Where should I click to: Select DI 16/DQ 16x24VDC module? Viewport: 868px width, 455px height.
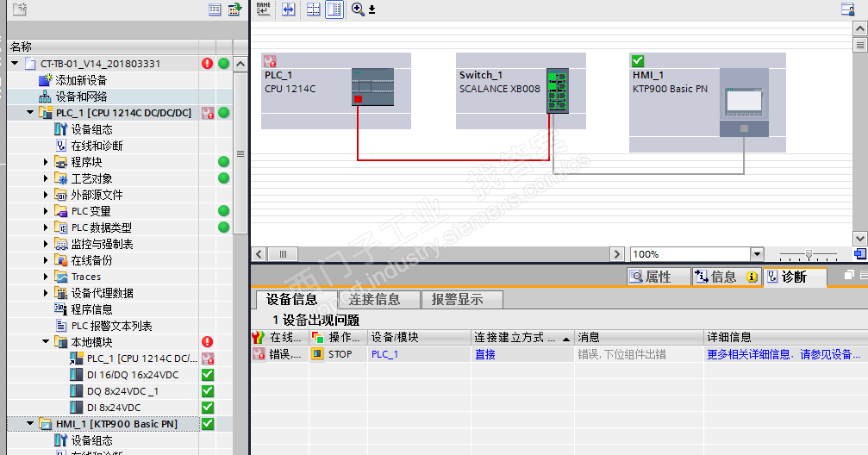[x=133, y=375]
